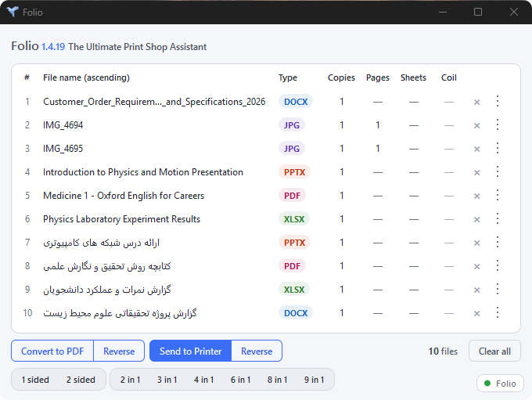Choose 3 in 1 layout
The image size is (532, 400).
pyautogui.click(x=167, y=380)
